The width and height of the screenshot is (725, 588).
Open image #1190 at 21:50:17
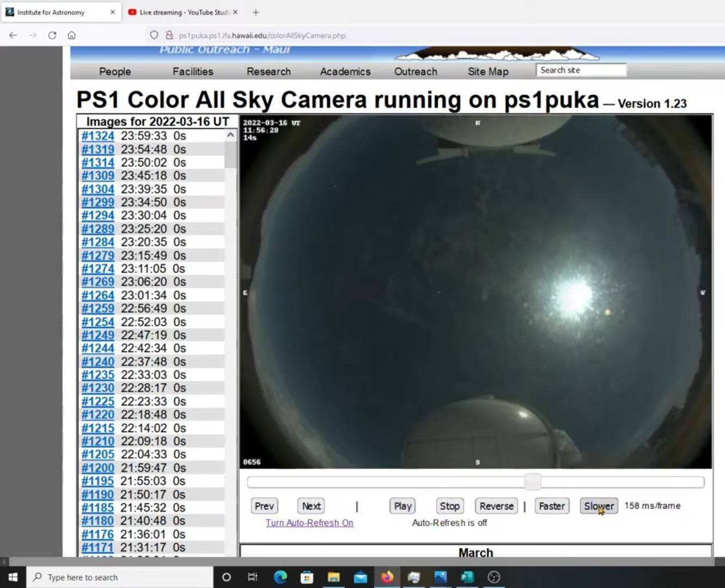(x=98, y=495)
